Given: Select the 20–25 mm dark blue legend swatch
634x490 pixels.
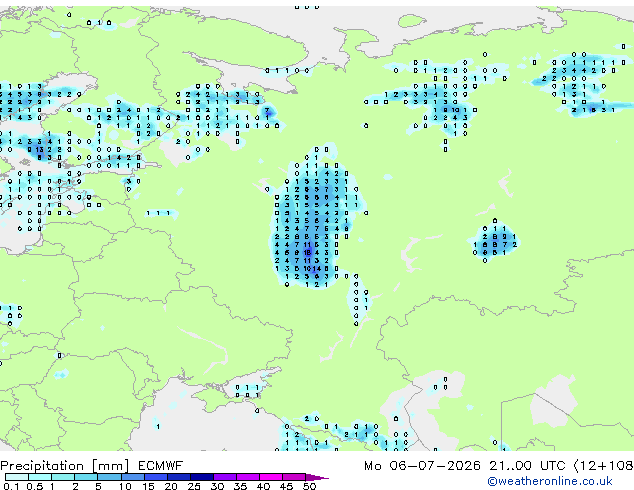Looking at the screenshot, I should point(178,477).
